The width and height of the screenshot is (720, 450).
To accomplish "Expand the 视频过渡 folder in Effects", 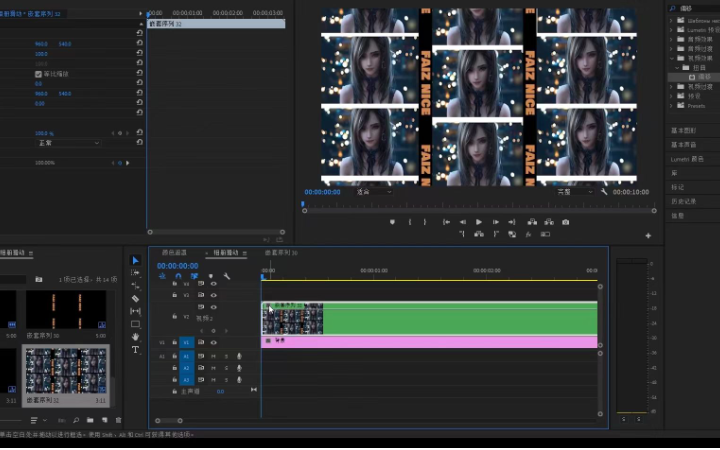I will pyautogui.click(x=672, y=87).
